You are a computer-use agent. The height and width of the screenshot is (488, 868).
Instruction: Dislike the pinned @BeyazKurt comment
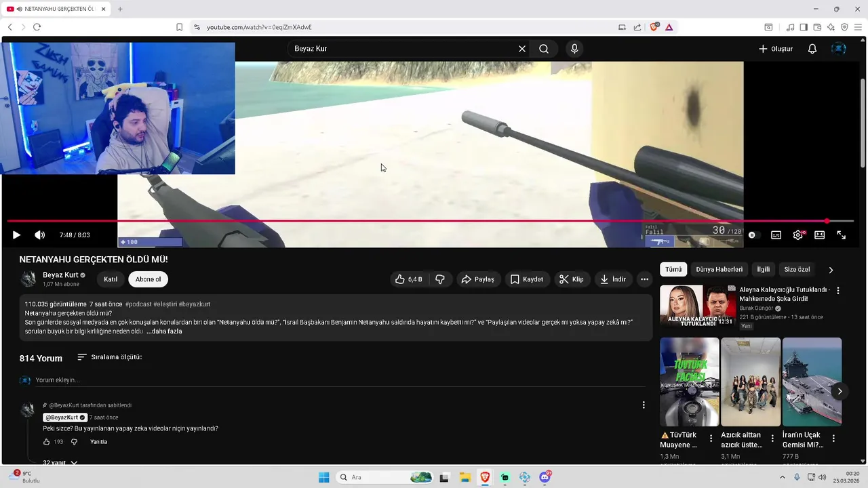click(x=75, y=442)
